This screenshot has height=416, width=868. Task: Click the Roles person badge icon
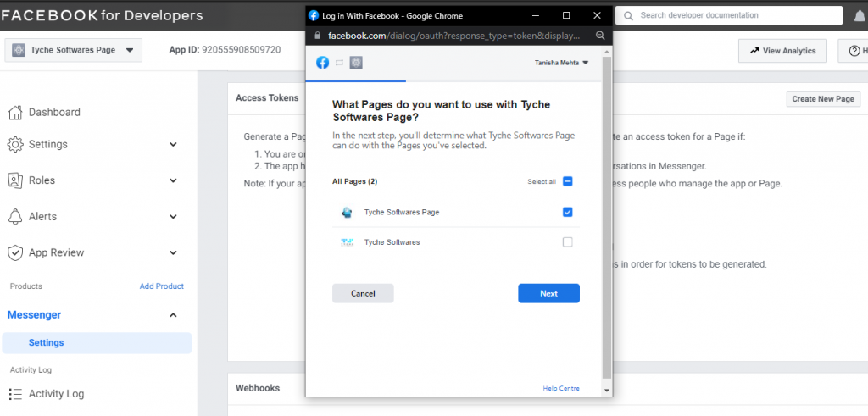[x=15, y=180]
